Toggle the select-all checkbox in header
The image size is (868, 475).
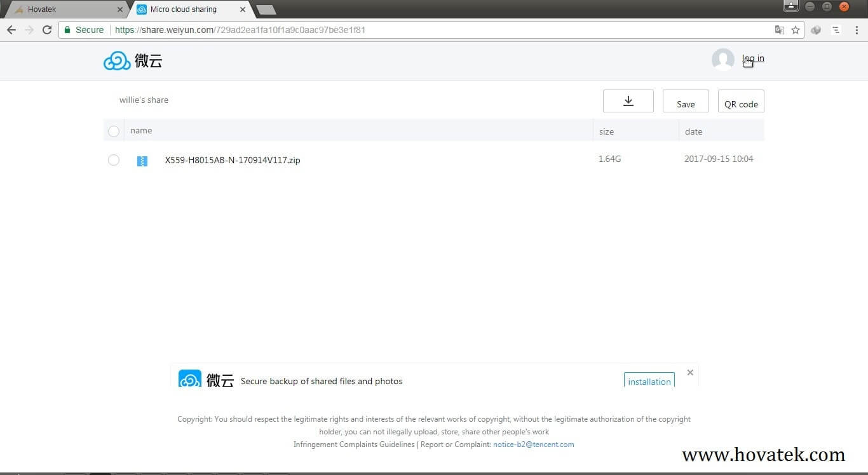tap(114, 131)
